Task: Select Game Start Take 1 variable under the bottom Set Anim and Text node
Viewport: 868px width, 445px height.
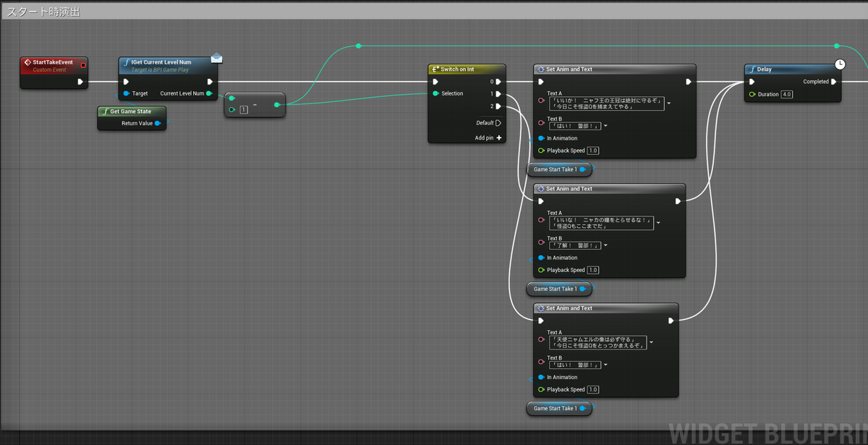Action: pos(560,408)
